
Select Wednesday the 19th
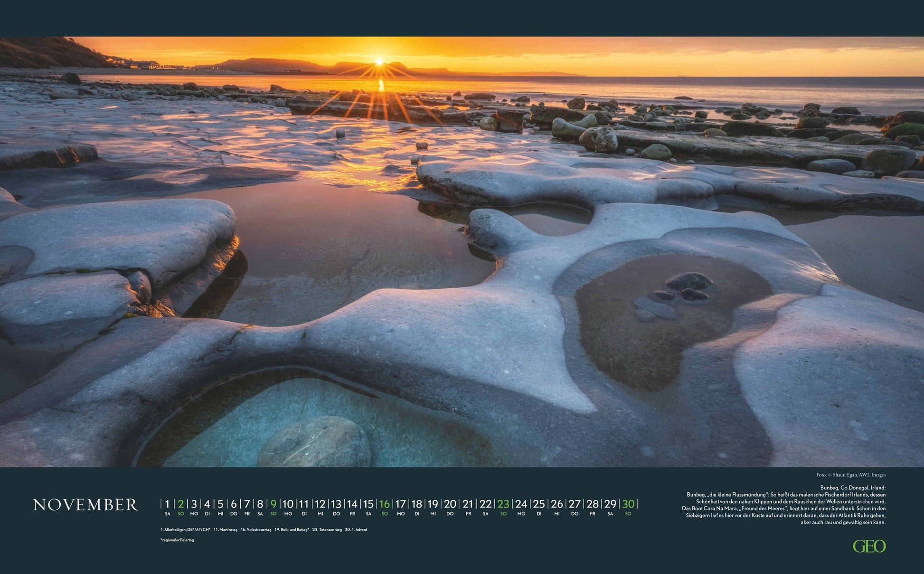[433, 504]
